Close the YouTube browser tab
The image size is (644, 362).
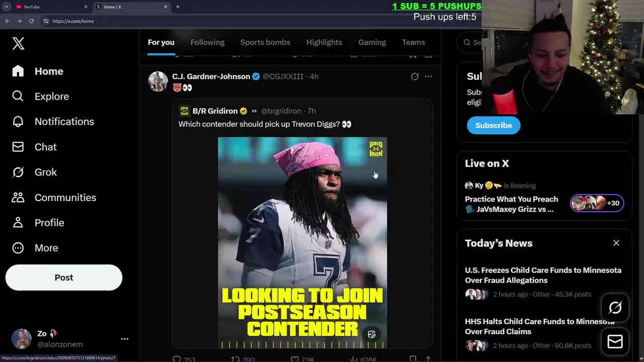click(86, 7)
